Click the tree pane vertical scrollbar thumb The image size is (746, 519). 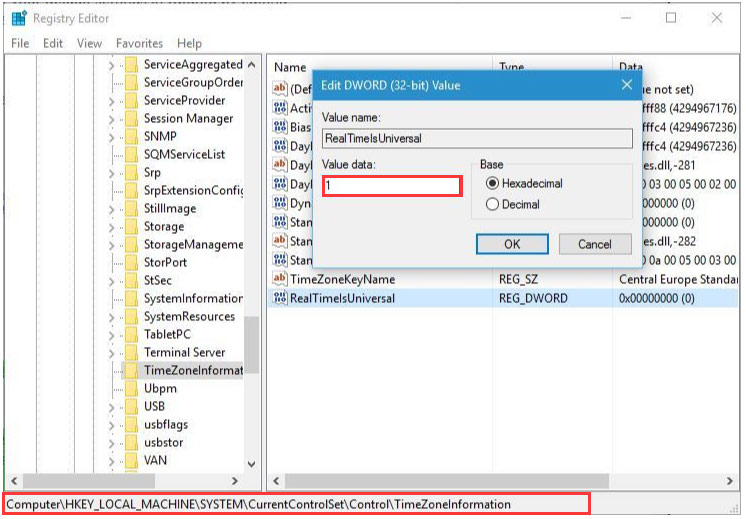(252, 344)
